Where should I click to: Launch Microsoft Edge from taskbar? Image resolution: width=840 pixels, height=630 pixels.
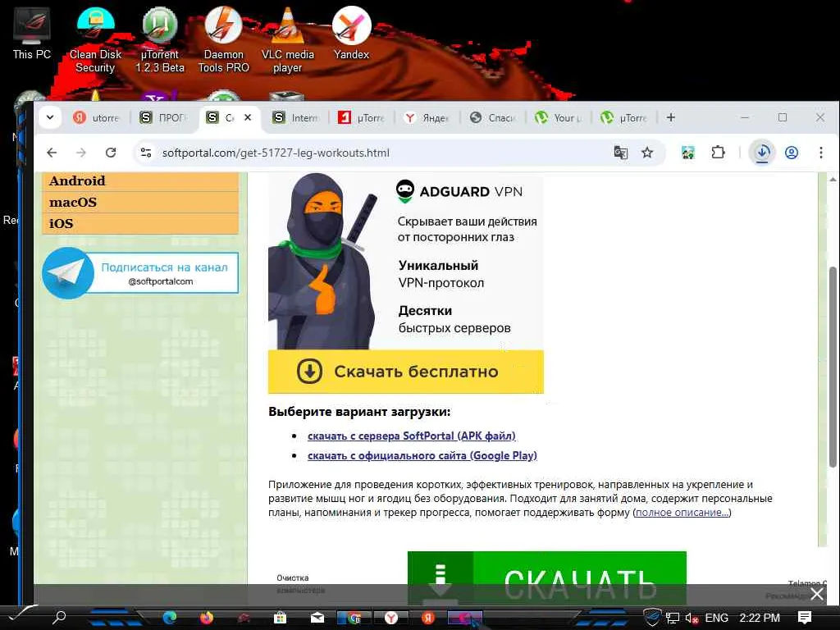point(170,618)
